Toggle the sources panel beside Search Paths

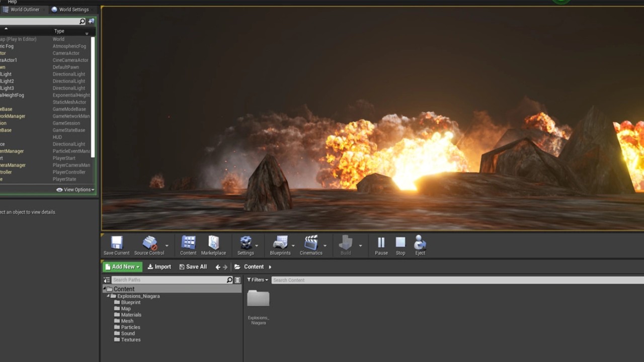[107, 280]
